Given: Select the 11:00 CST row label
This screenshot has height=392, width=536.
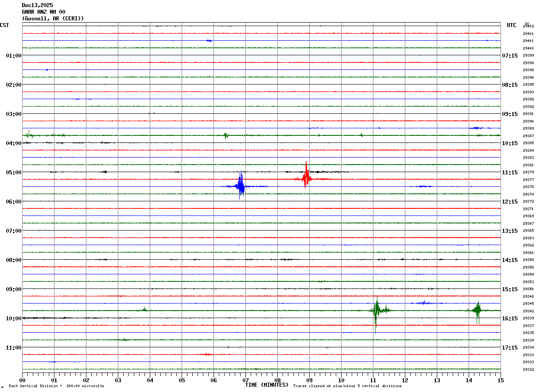Looking at the screenshot, I should point(13,347).
